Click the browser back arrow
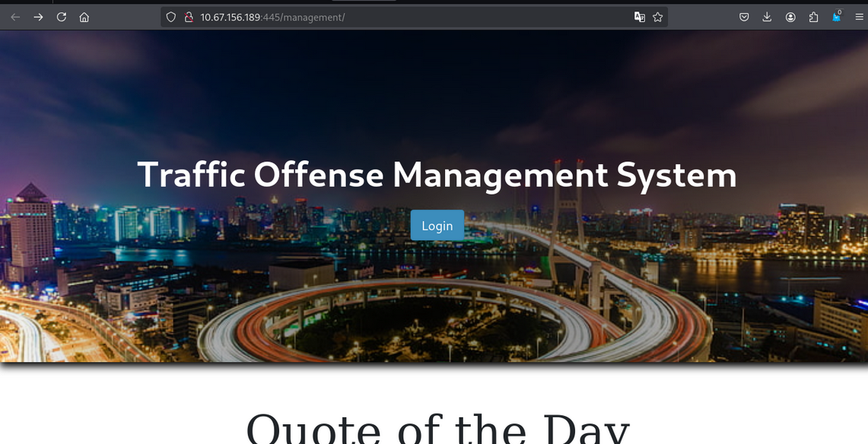 (15, 17)
